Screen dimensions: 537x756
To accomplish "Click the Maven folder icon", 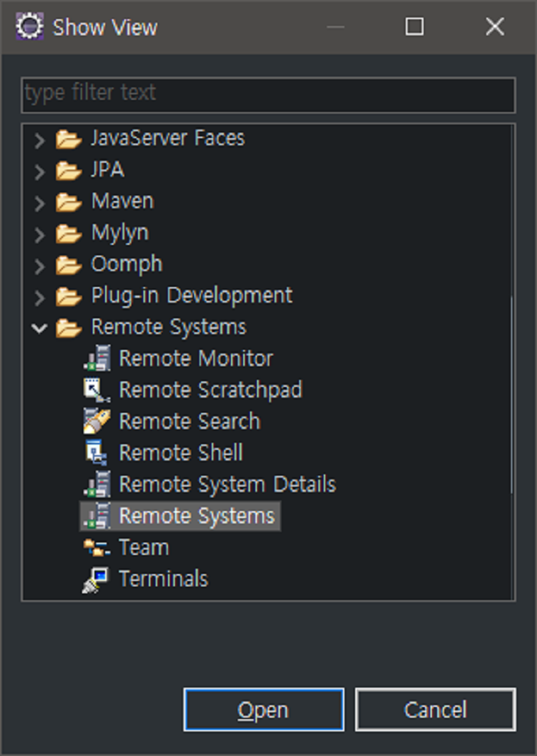I will click(x=69, y=201).
